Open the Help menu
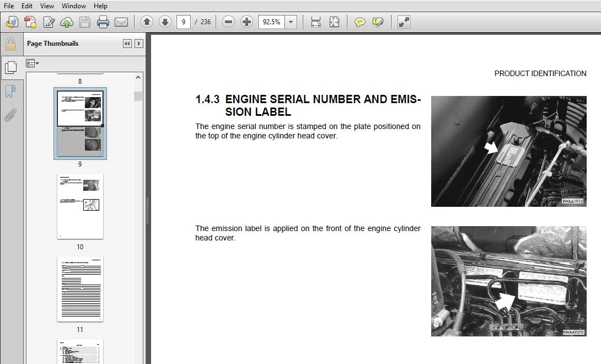The image size is (601, 364). (x=100, y=6)
